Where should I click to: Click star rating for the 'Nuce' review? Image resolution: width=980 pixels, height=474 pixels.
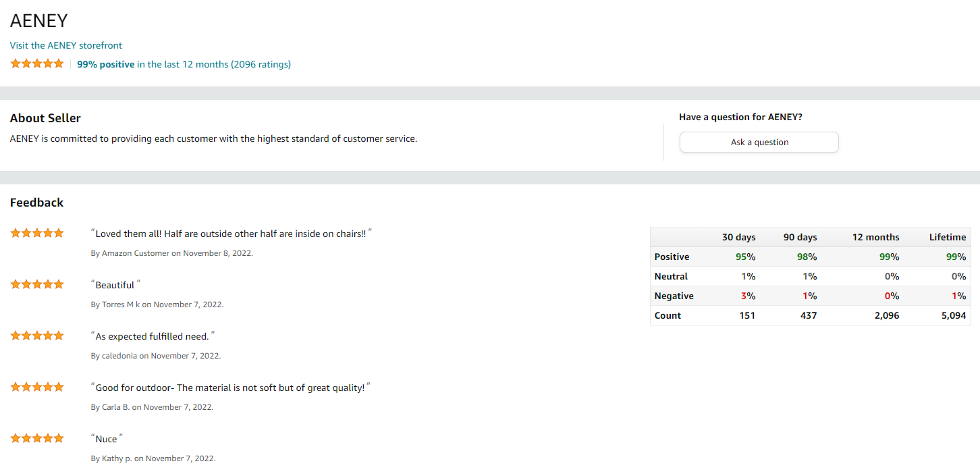point(37,438)
